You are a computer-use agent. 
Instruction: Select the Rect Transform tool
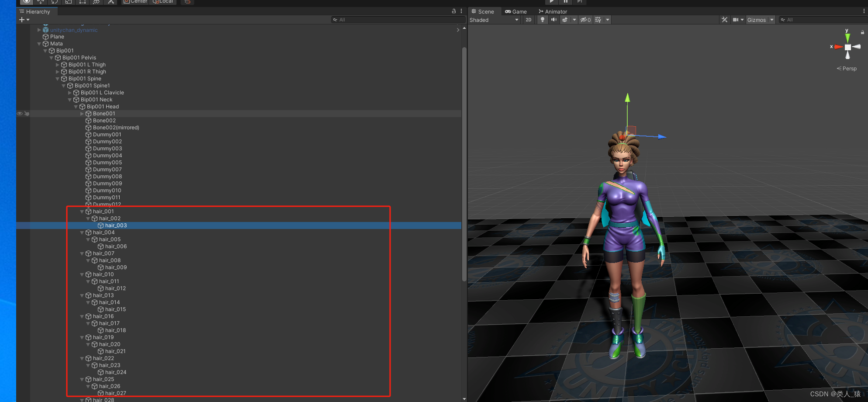(x=82, y=2)
